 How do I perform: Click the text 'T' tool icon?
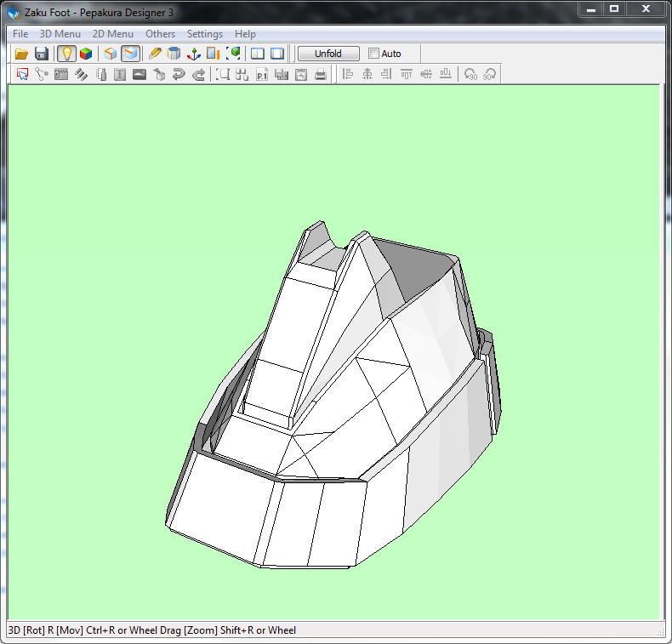pos(120,75)
